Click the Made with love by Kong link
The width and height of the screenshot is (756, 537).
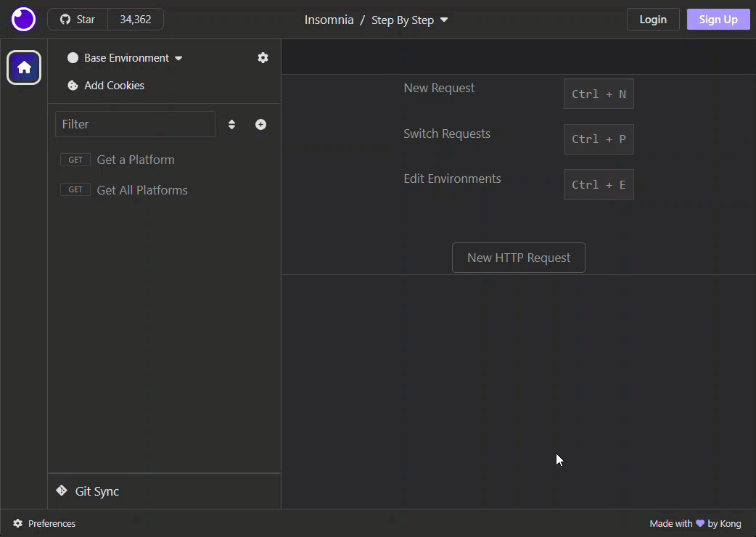coord(695,523)
